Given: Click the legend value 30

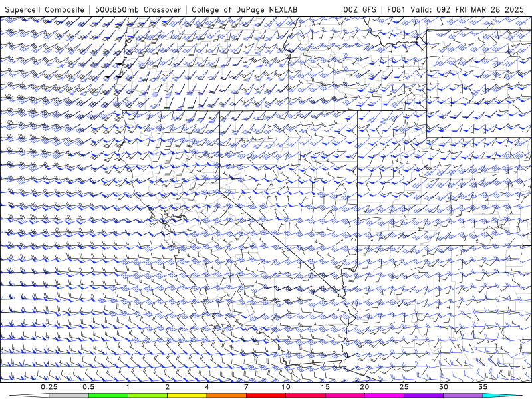Looking at the screenshot, I should (x=443, y=387).
